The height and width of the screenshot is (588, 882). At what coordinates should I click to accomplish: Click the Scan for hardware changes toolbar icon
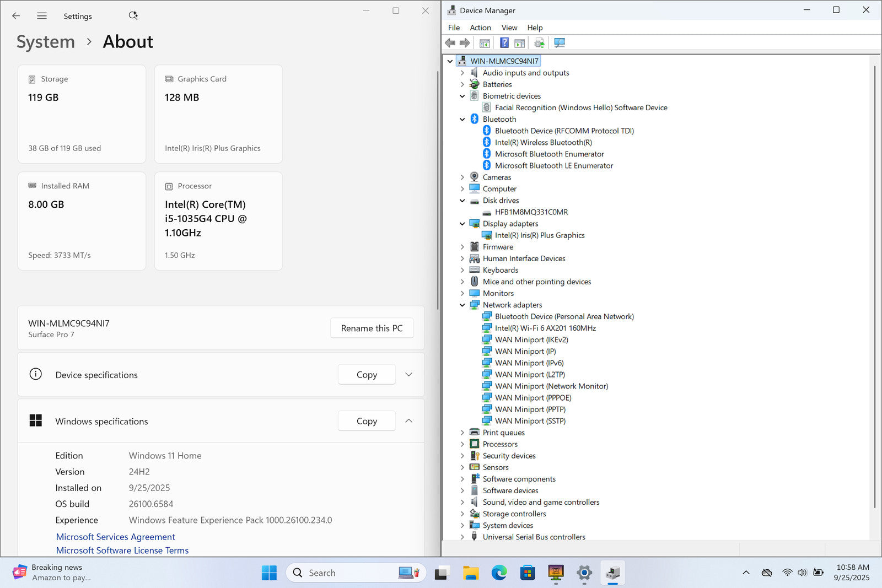[560, 43]
